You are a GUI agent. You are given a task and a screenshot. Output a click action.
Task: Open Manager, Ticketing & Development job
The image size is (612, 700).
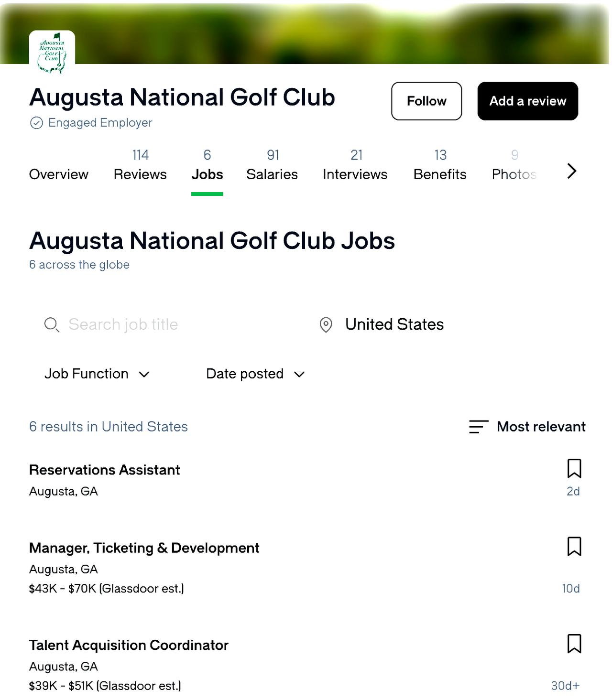tap(144, 548)
